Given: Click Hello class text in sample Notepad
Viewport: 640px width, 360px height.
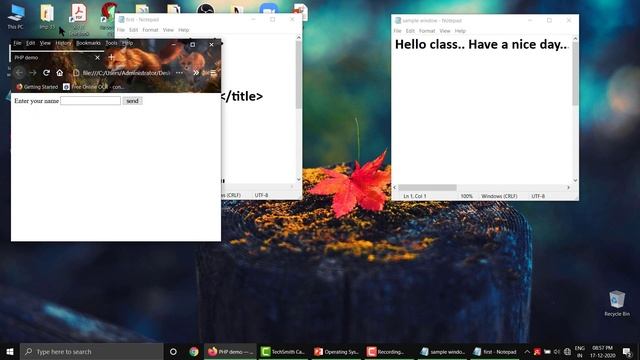Looking at the screenshot, I should 481,44.
